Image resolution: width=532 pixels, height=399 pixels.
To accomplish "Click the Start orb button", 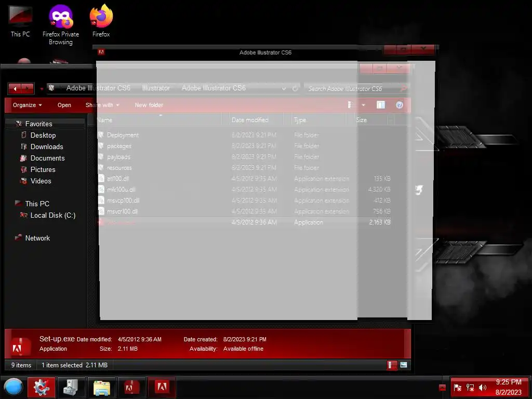I will pyautogui.click(x=13, y=387).
